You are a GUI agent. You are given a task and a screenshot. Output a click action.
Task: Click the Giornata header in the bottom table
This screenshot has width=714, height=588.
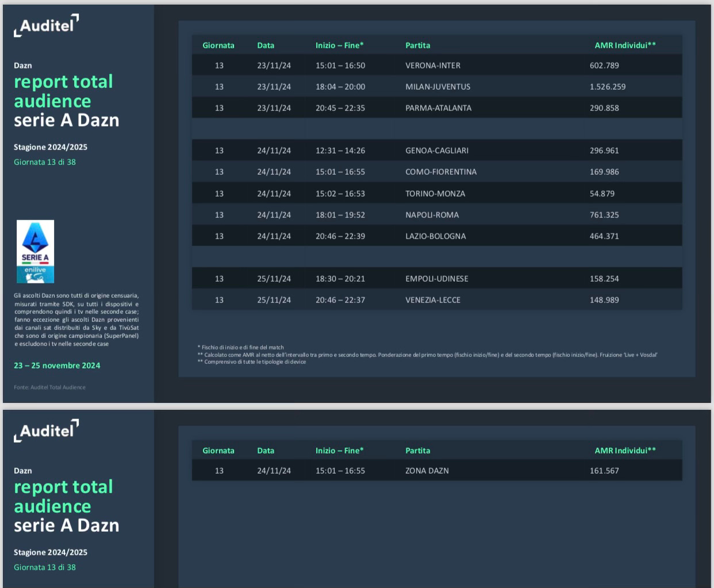218,451
